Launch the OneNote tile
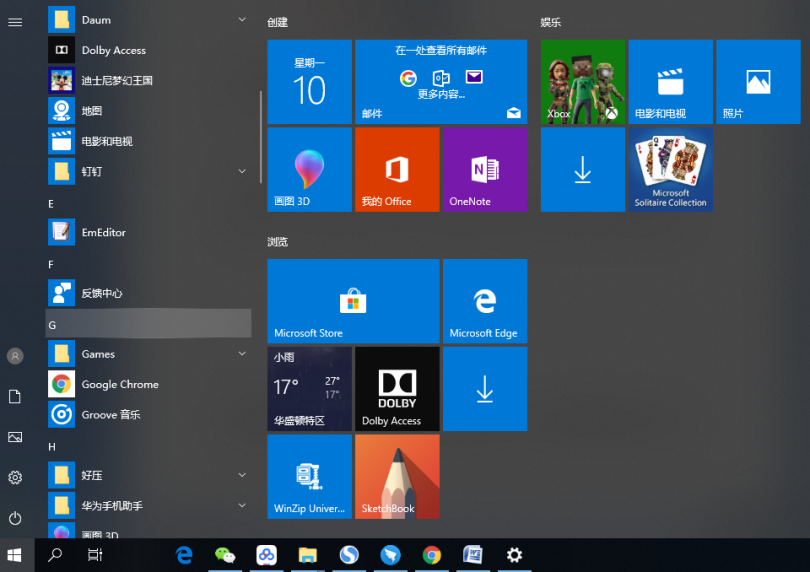The image size is (810, 572). pyautogui.click(x=485, y=169)
